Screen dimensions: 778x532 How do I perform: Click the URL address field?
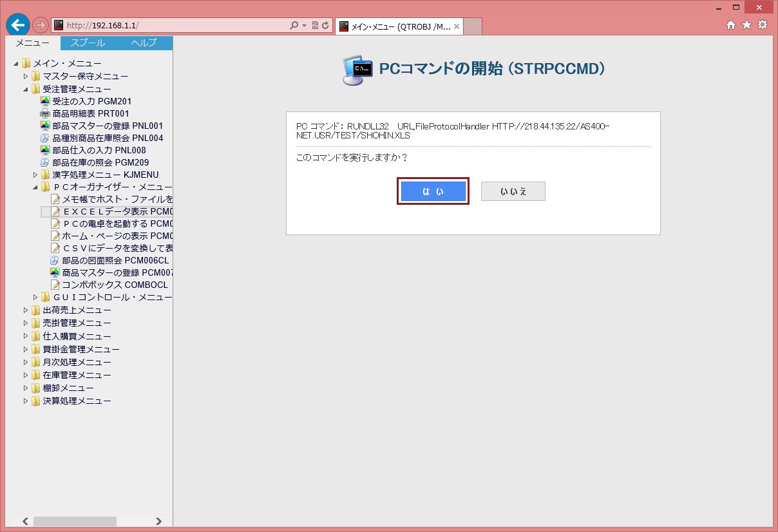174,26
